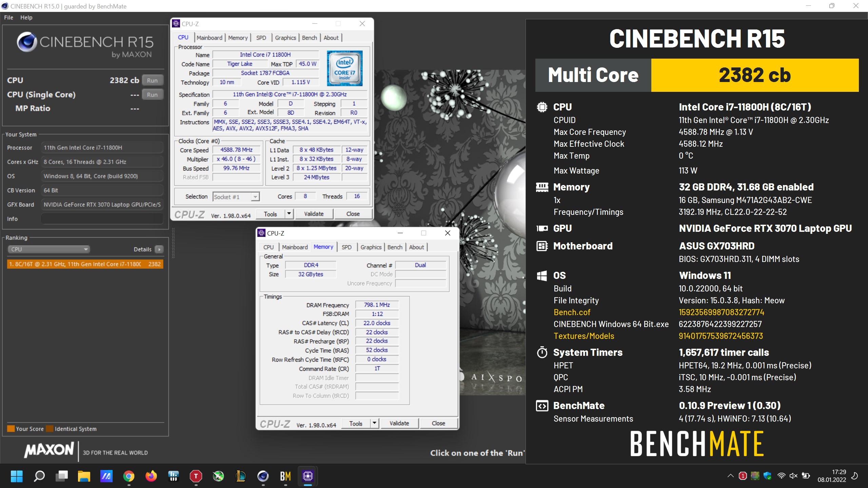Open About tab in top CPU-Z window

click(331, 38)
